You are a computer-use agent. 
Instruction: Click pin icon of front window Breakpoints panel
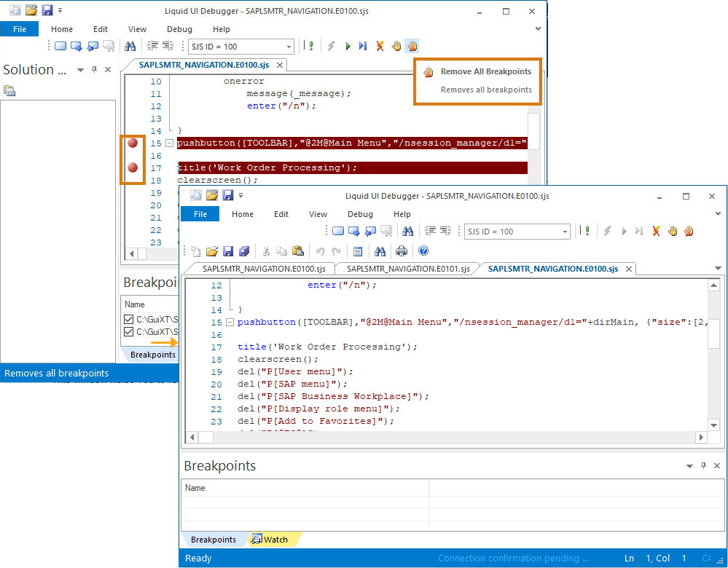[703, 465]
